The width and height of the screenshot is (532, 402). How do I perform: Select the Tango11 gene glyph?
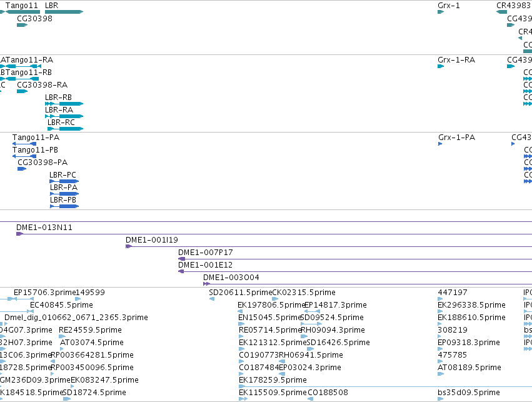(x=23, y=12)
